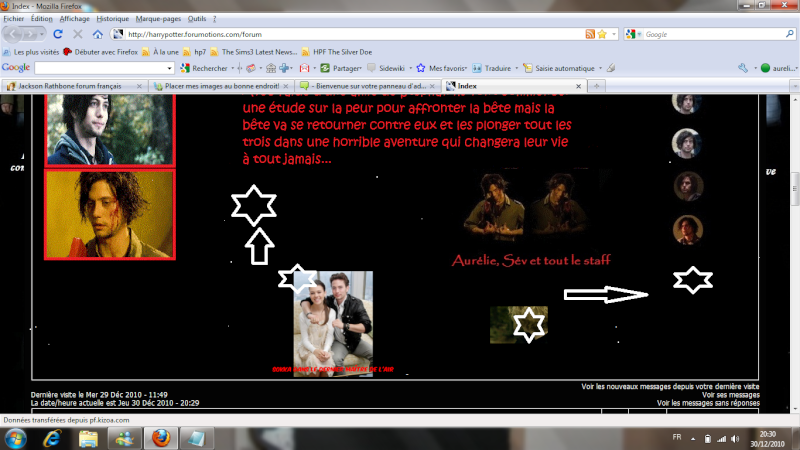Open the back/forward history dropdown arrow
Viewport: 800px width, 450px height.
pos(42,34)
